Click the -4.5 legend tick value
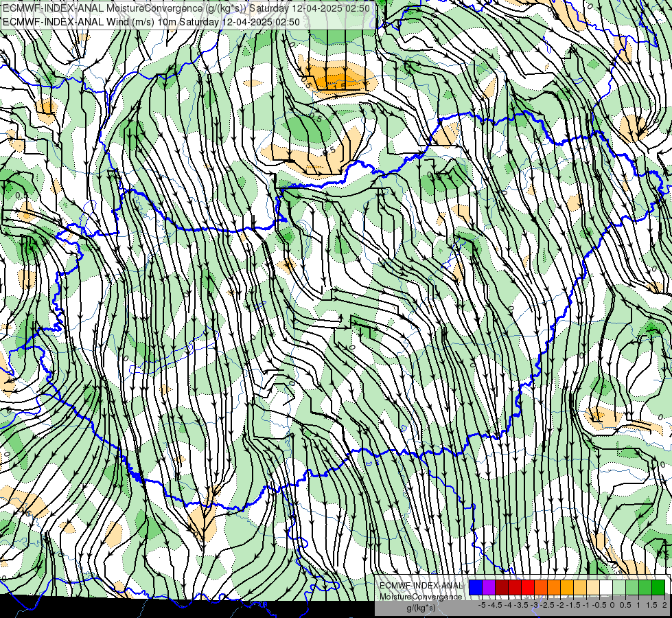672x618 pixels. point(496,605)
